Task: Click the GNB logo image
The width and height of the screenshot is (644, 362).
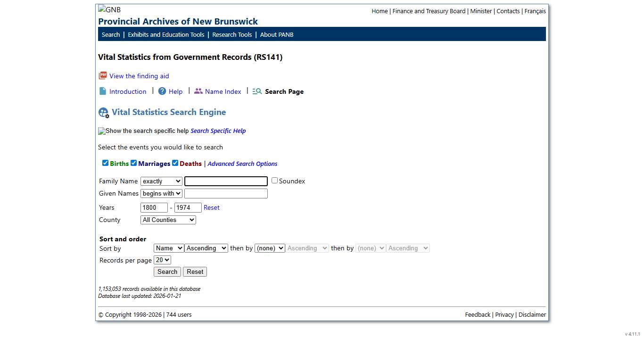Action: [109, 9]
